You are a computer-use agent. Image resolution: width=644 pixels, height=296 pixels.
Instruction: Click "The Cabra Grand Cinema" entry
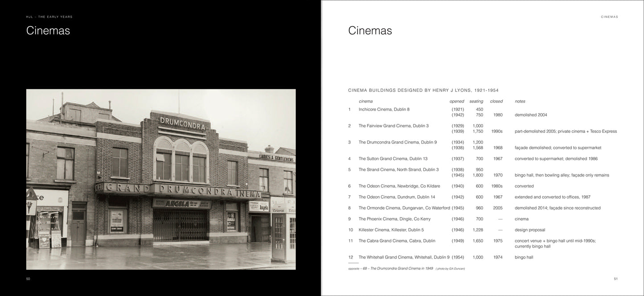click(390, 241)
